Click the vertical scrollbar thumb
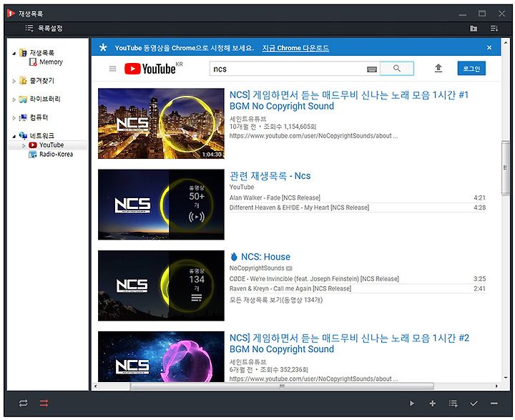 tap(505, 167)
